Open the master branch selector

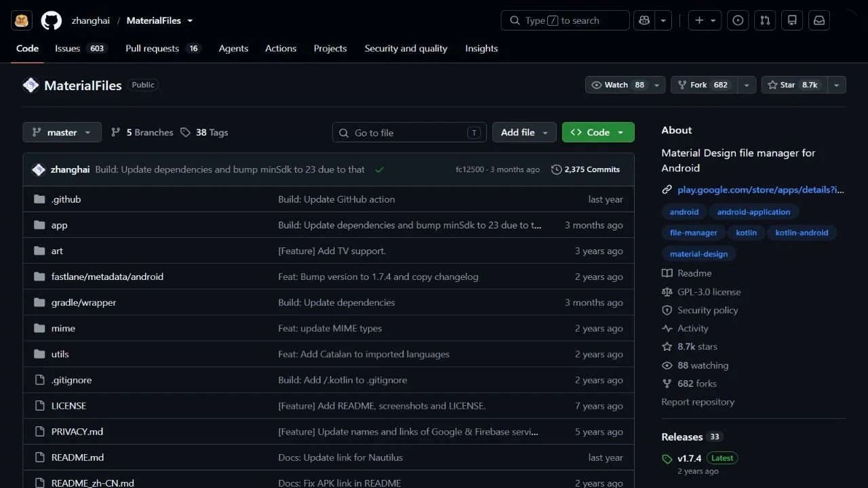click(62, 132)
